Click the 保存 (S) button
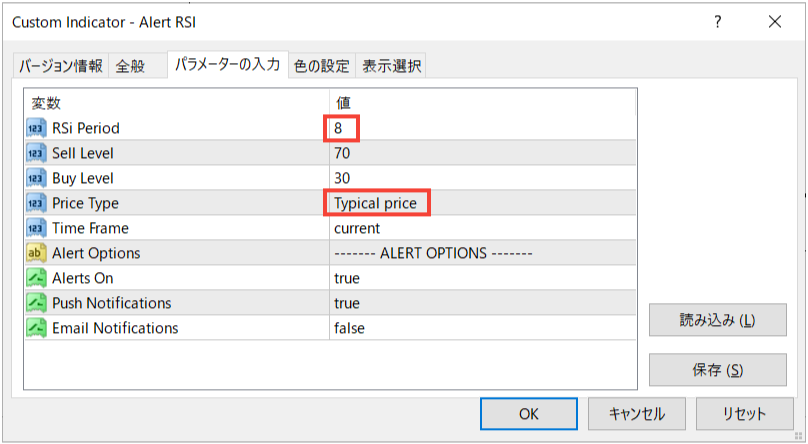The height and width of the screenshot is (444, 808). click(x=718, y=370)
